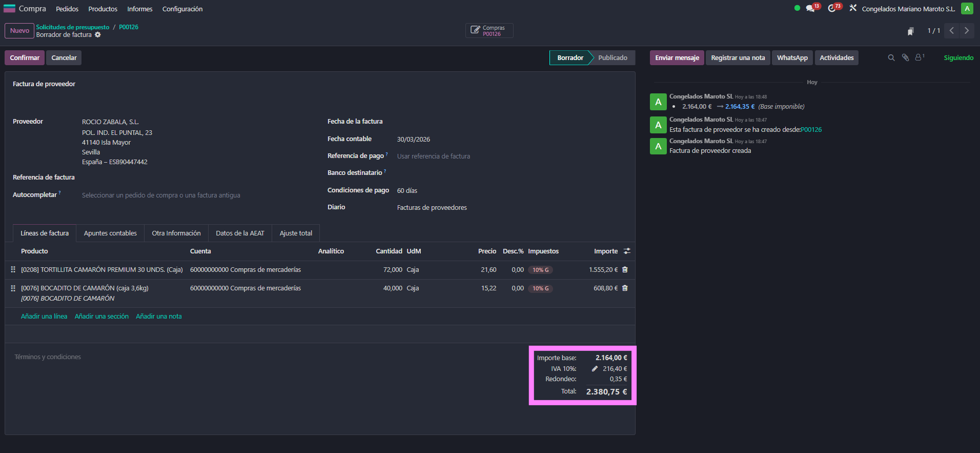Delete the BOCADITO DE CAMARÓN invoice line

pos(625,288)
